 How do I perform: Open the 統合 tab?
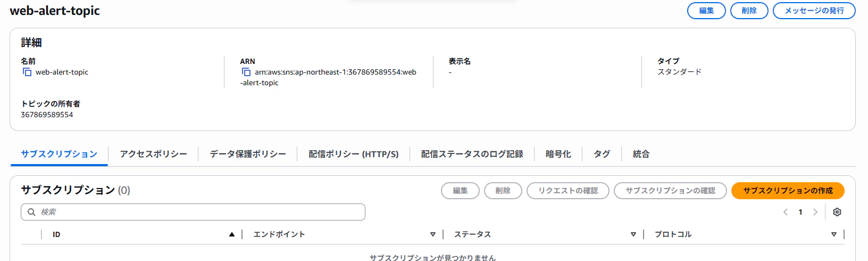click(x=641, y=154)
